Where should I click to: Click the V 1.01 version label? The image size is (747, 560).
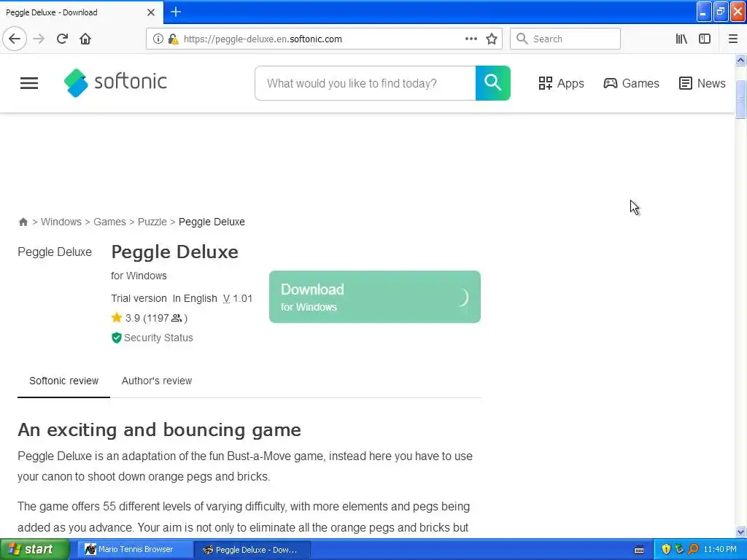[x=238, y=298]
